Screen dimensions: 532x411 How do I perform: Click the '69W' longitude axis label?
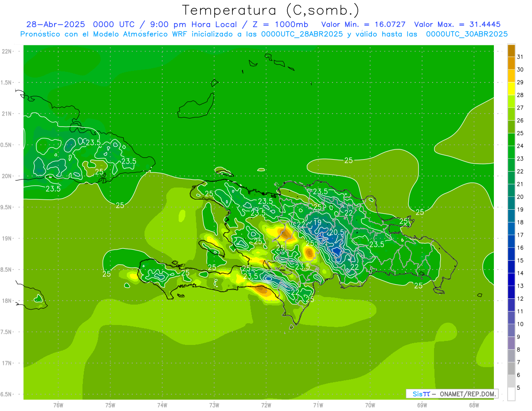(422, 405)
